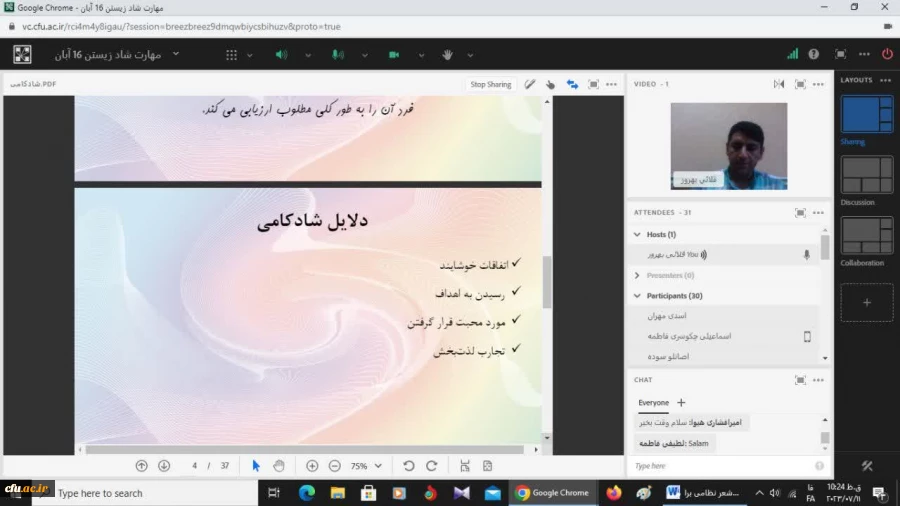Screen dimensions: 900x506
Task: Select participant اصانلو سوده
Action: click(724, 357)
